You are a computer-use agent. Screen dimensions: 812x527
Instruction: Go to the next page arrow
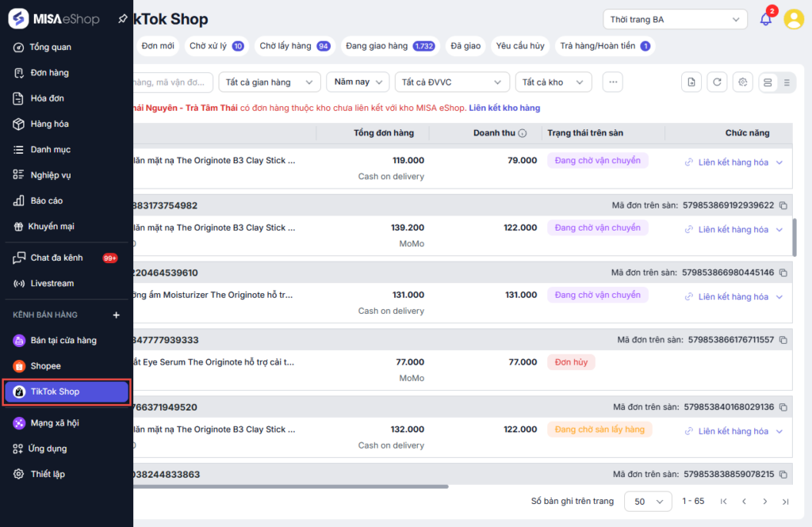(x=765, y=502)
